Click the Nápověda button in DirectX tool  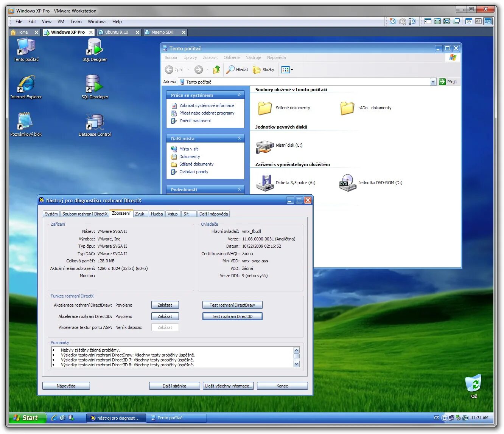66,386
